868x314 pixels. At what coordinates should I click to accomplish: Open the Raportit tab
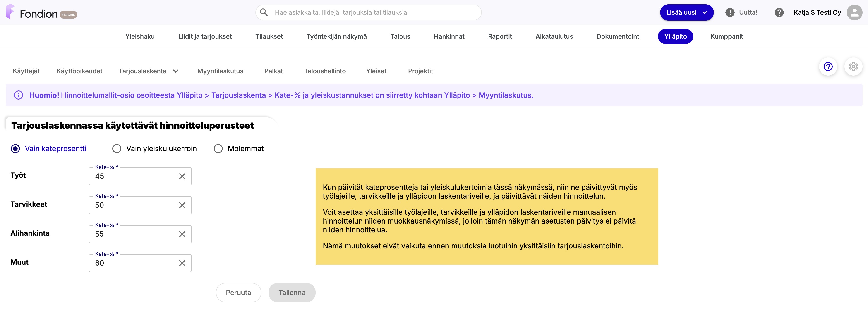(500, 36)
